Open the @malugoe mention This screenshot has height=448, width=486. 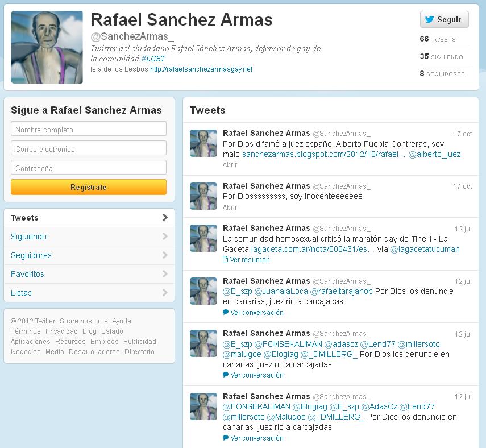(242, 354)
